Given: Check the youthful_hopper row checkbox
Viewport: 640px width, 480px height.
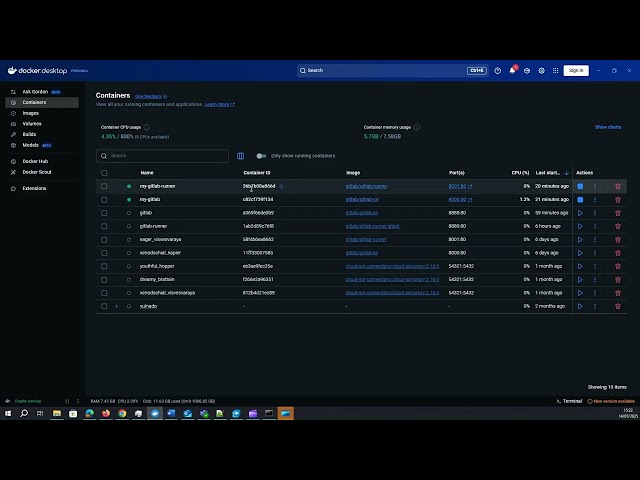Looking at the screenshot, I should [104, 266].
